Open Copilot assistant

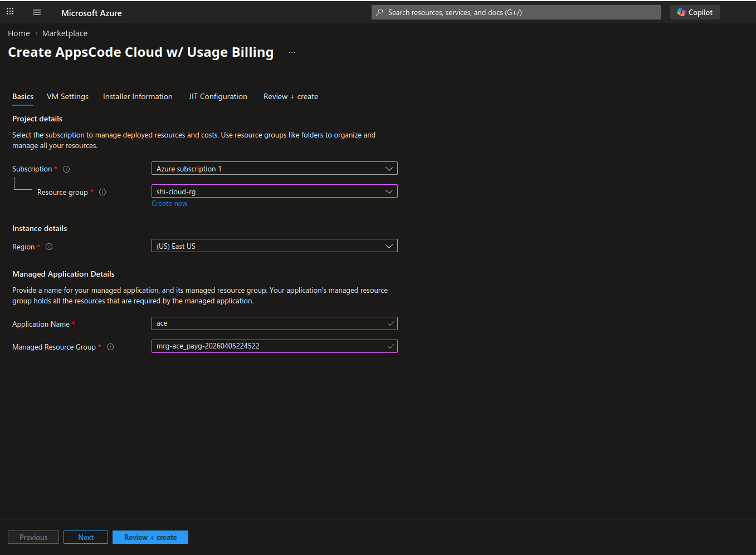(x=695, y=12)
